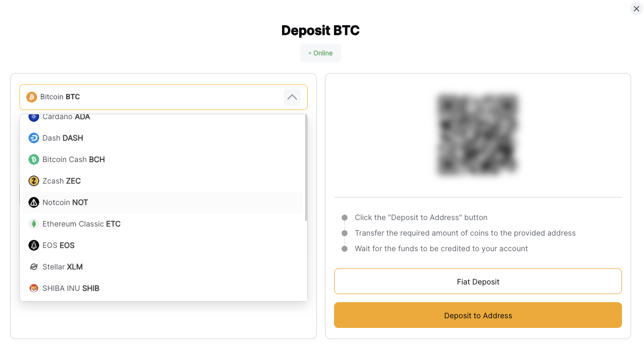This screenshot has width=644, height=351.
Task: Click the Stellar XLM icon
Action: click(34, 267)
